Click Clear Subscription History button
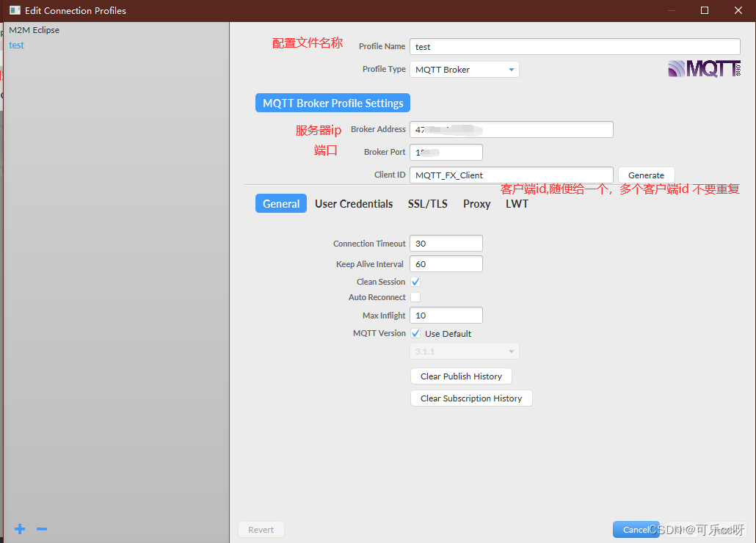Image resolution: width=756 pixels, height=543 pixels. coord(471,398)
